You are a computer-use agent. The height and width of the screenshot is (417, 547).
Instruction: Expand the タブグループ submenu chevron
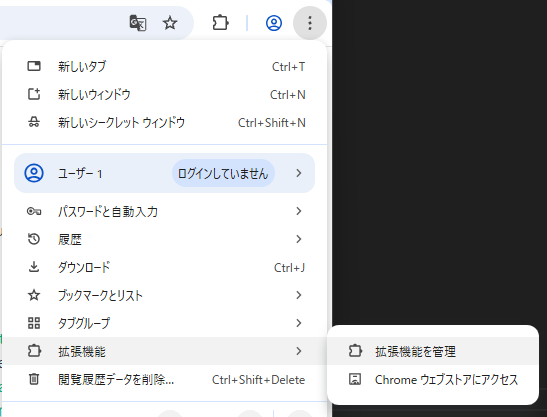(299, 323)
